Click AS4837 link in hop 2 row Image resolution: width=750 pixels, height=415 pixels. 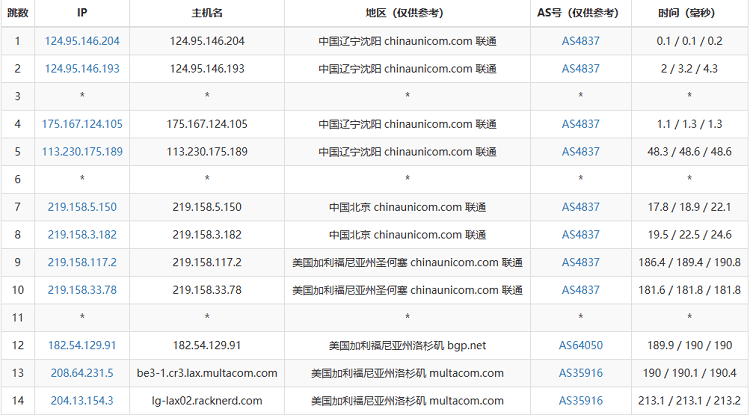[581, 69]
